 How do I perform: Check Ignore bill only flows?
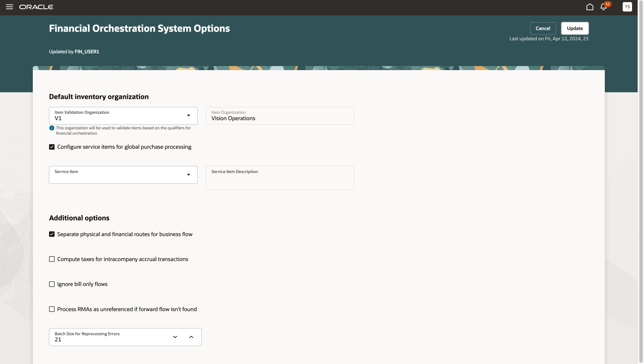pos(52,284)
